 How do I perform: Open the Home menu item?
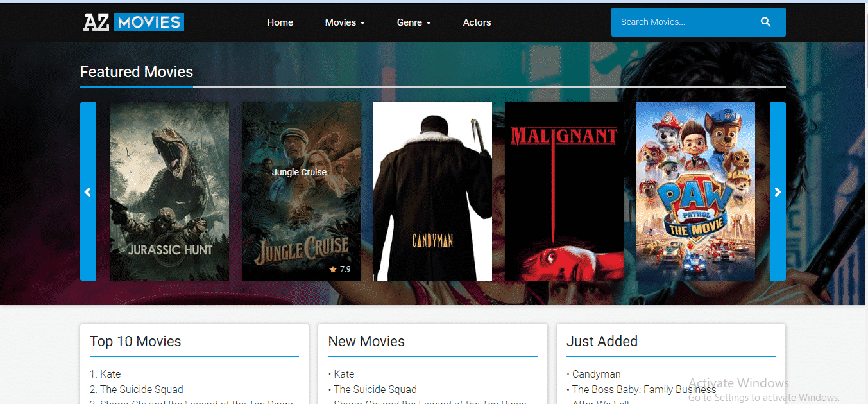point(280,22)
